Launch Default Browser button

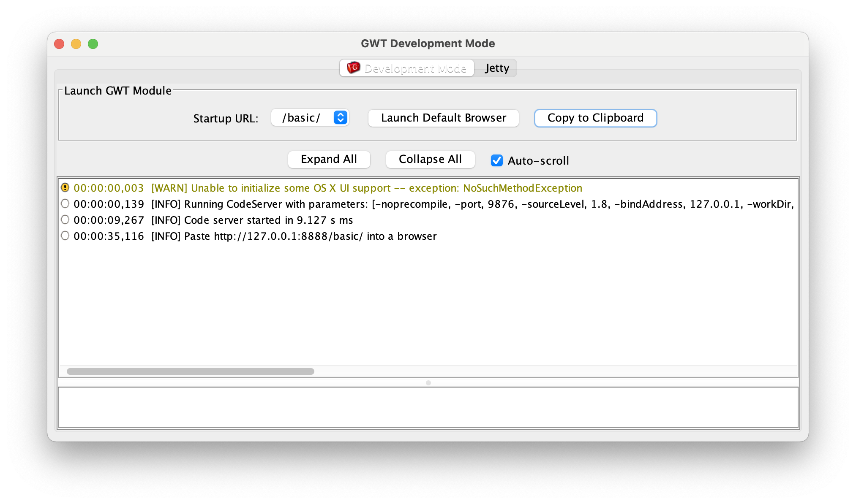pyautogui.click(x=443, y=118)
